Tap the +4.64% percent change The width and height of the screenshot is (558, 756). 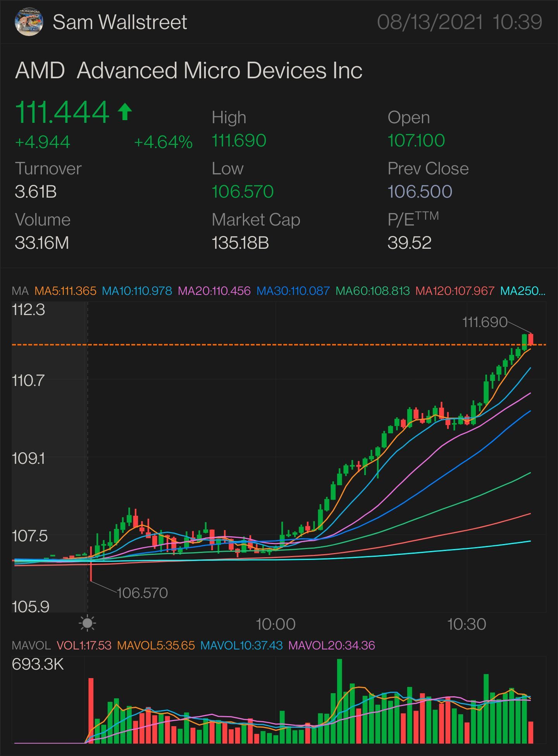[x=163, y=142]
